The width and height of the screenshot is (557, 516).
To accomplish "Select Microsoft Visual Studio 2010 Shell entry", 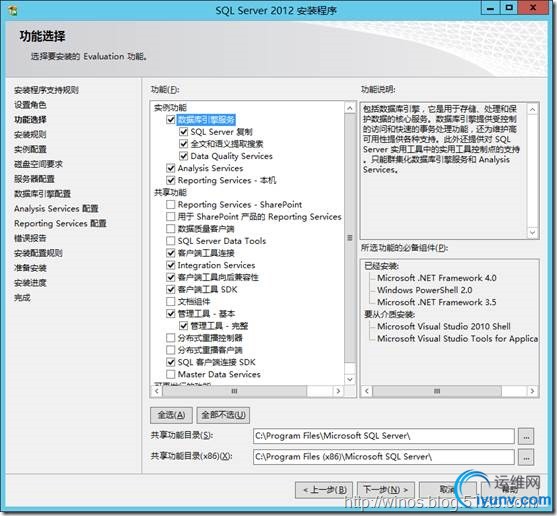I will pyautogui.click(x=444, y=326).
